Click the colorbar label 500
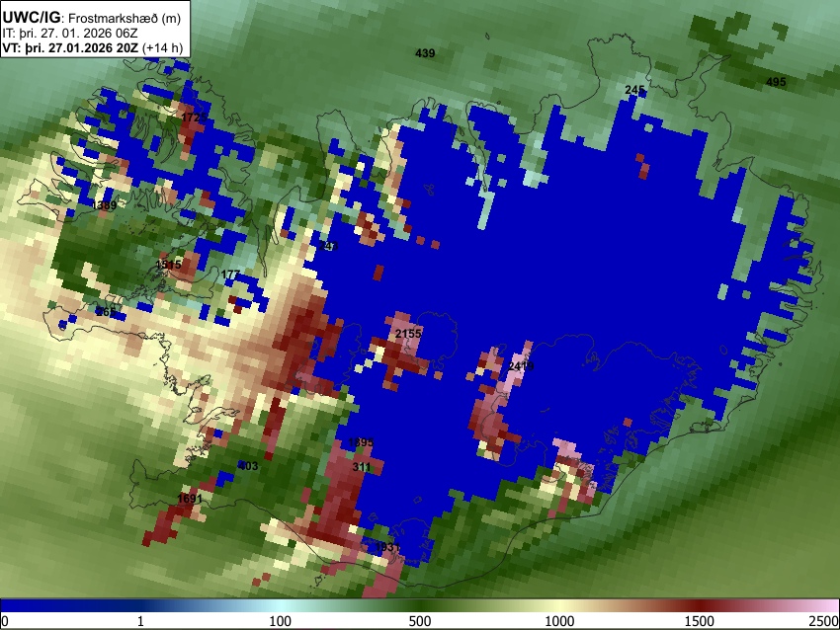The width and height of the screenshot is (840, 630). pyautogui.click(x=420, y=621)
